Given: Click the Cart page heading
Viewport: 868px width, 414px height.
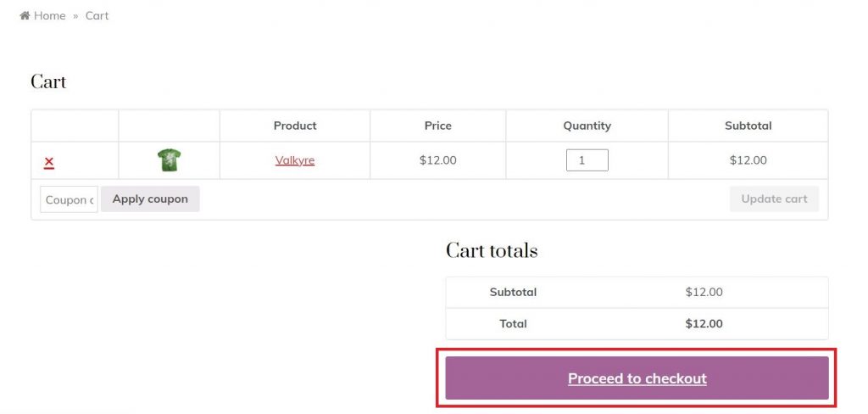Looking at the screenshot, I should point(48,82).
